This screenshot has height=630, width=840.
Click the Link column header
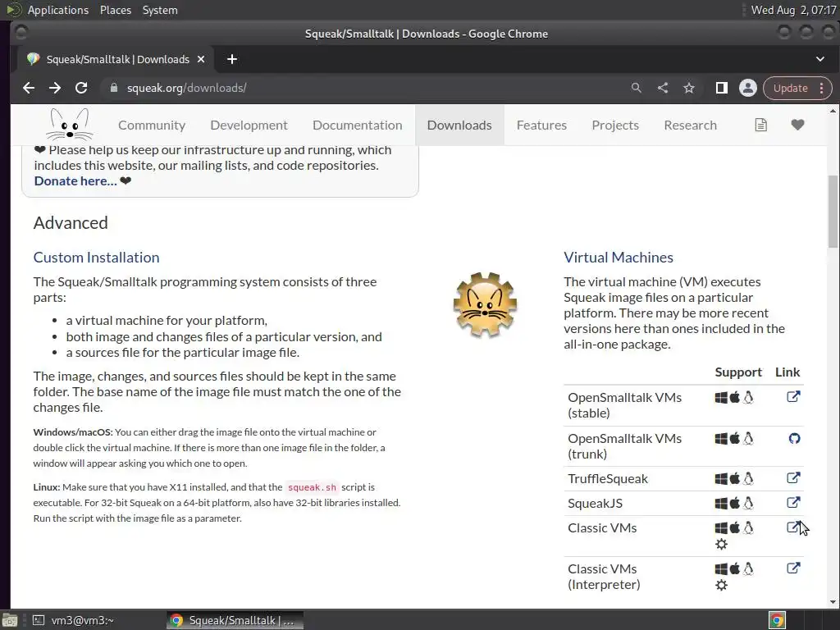tap(787, 372)
